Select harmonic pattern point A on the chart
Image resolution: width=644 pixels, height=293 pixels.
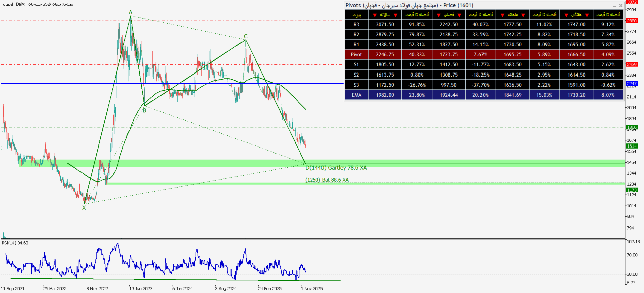coord(130,12)
